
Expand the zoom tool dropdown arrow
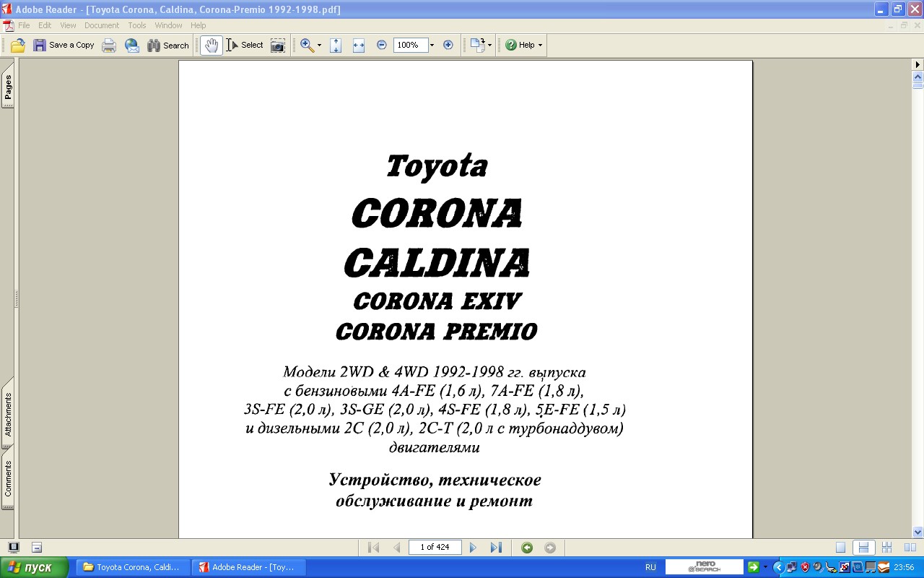coord(319,46)
